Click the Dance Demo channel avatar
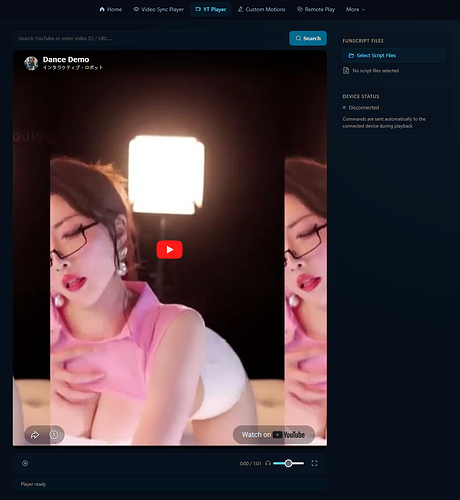 (x=31, y=63)
